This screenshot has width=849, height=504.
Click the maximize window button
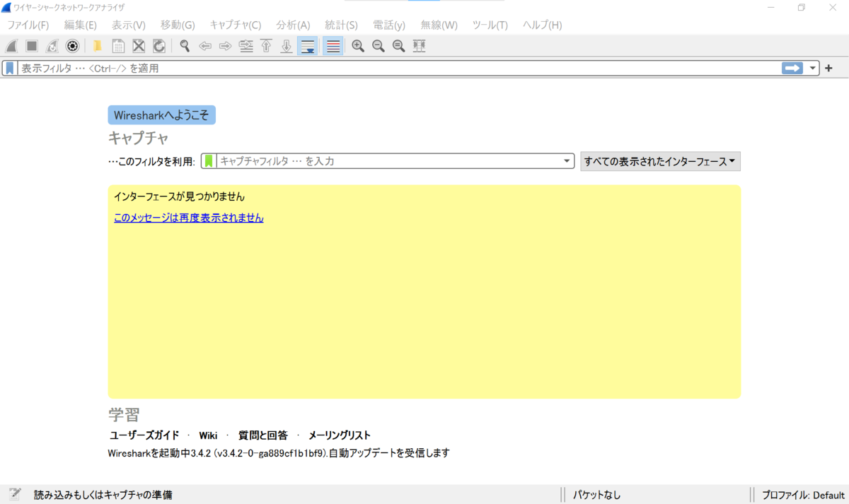coord(802,7)
